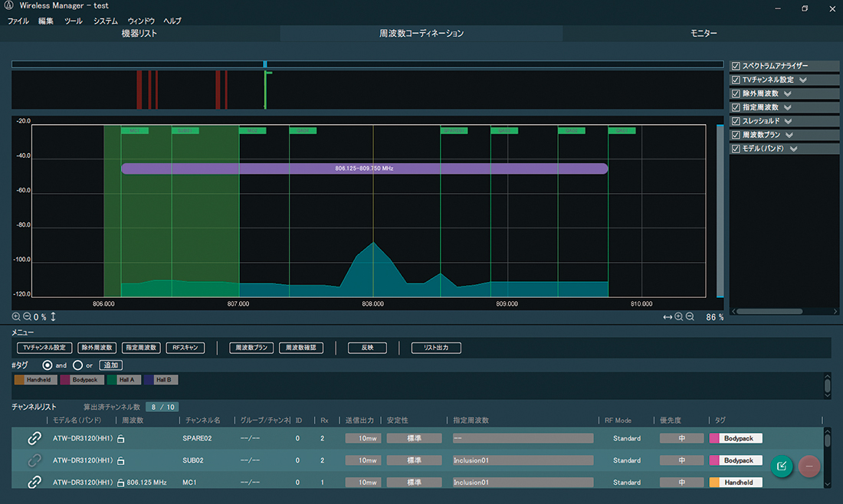
Task: Expand TVチャンネル設定 chevron in side panel
Action: [802, 80]
